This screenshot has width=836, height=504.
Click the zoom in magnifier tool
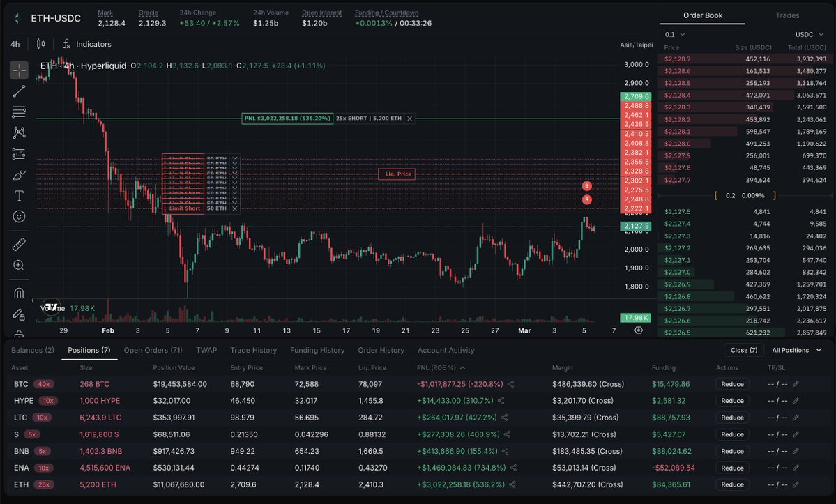pyautogui.click(x=19, y=265)
